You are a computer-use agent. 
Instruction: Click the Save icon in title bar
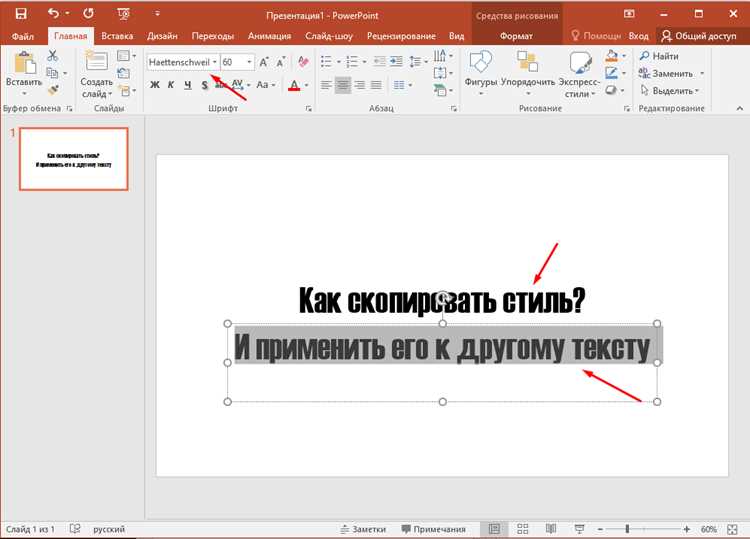pos(21,13)
